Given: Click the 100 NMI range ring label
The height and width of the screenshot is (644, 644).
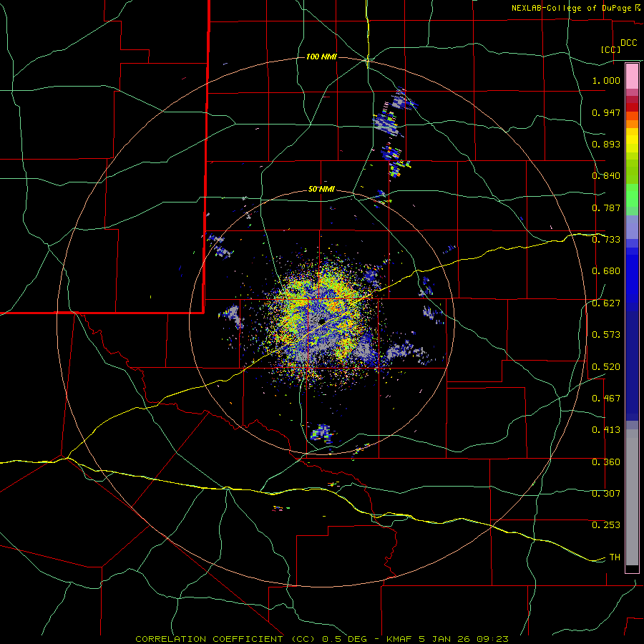Looking at the screenshot, I should (321, 57).
